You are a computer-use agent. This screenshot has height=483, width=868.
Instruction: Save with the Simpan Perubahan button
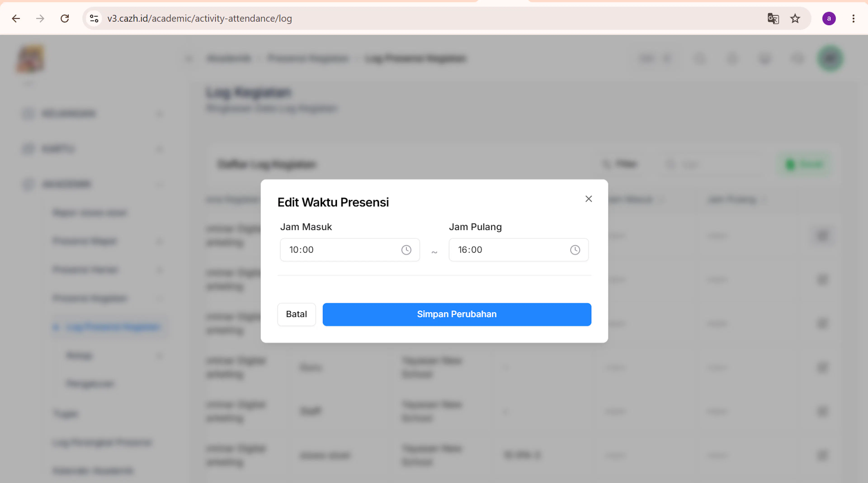[x=457, y=314]
